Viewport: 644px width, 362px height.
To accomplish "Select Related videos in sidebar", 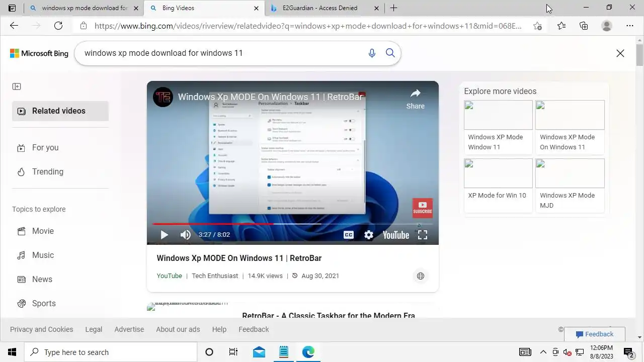I will click(60, 111).
